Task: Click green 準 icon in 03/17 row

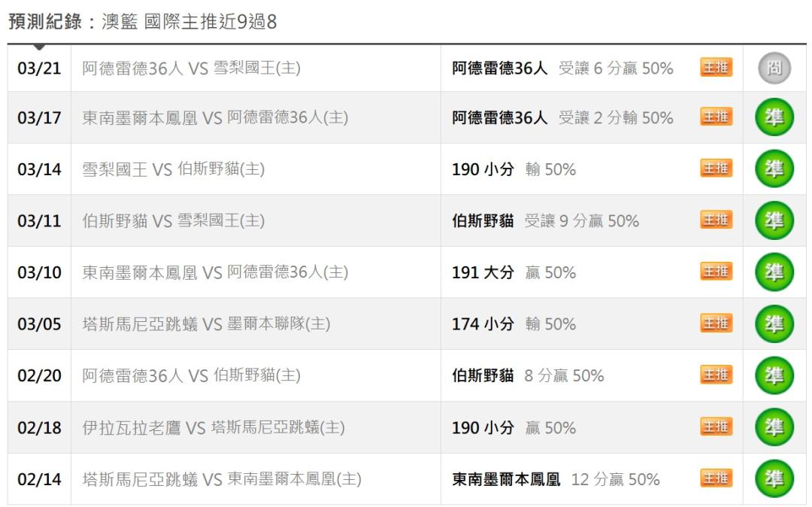Action: [774, 119]
